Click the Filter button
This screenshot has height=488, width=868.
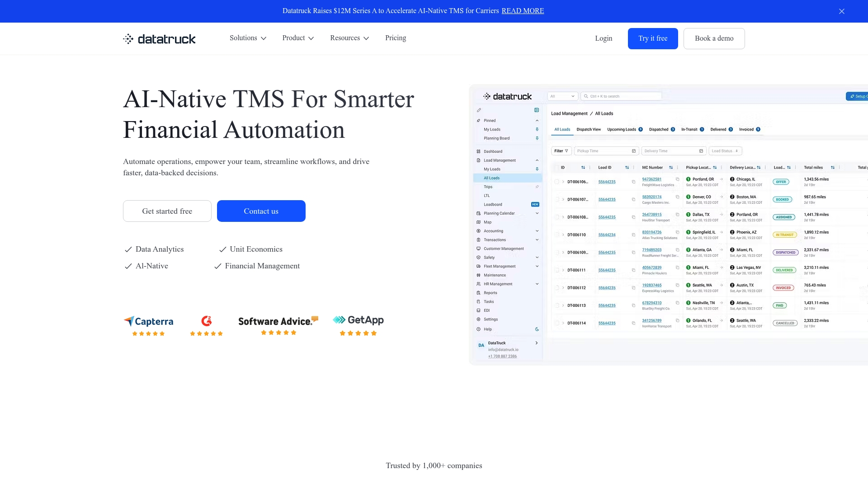(x=561, y=151)
